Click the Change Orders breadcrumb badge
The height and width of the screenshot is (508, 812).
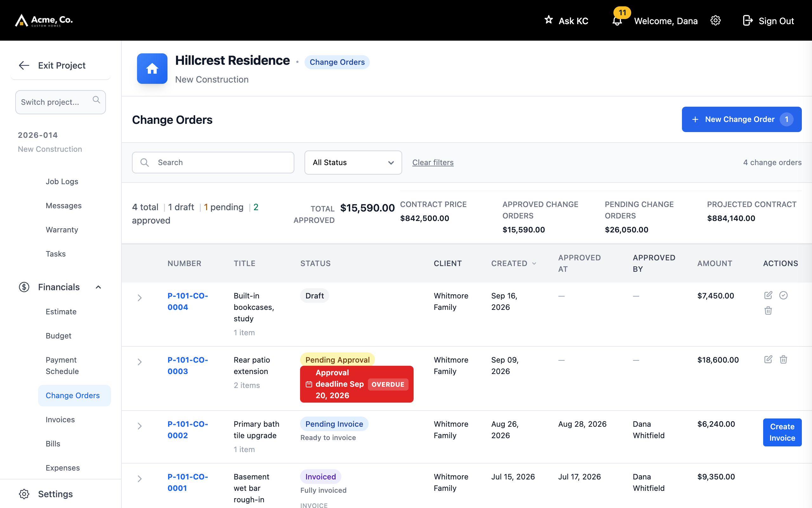tap(337, 62)
